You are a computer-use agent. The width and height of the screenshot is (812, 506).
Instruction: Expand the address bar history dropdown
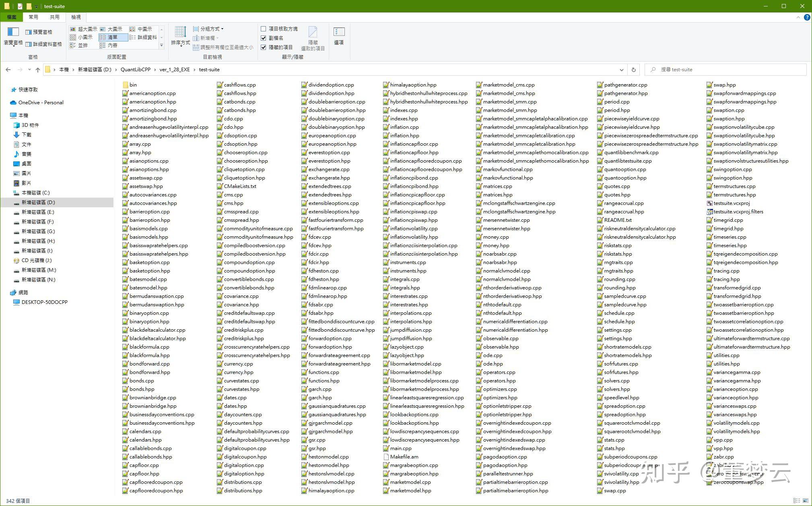(622, 70)
